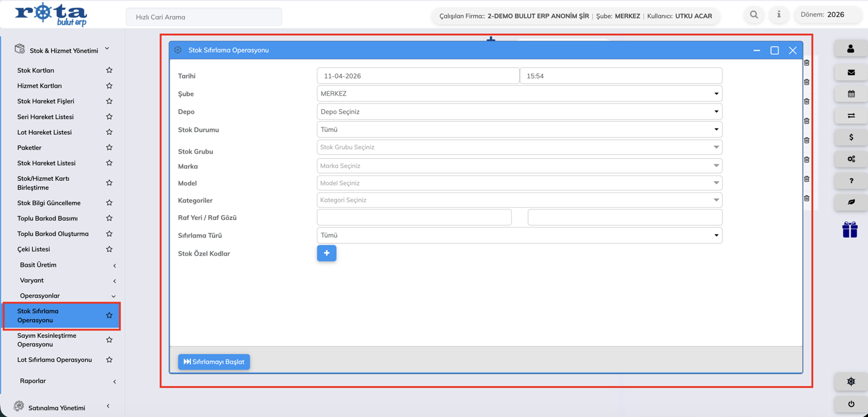Open Stok Hareket Fişleri menu item
Screen dimensions: 868x417
pos(46,102)
